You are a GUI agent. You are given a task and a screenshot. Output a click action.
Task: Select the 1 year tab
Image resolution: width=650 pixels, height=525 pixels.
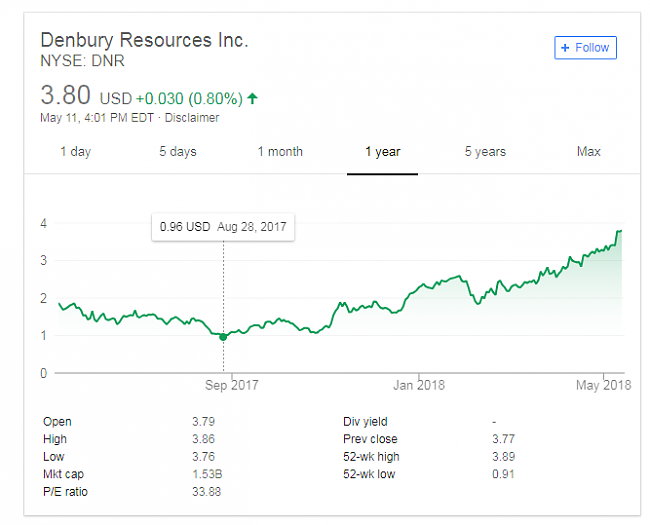coord(382,152)
